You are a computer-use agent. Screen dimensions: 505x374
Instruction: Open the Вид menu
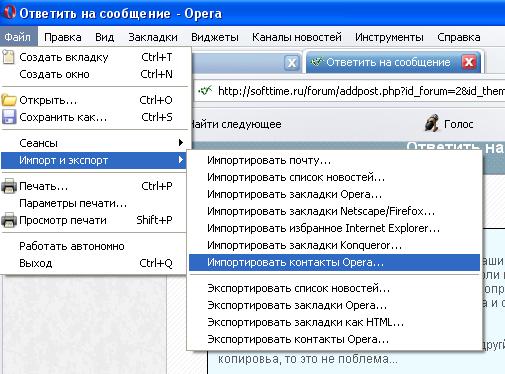coord(104,37)
